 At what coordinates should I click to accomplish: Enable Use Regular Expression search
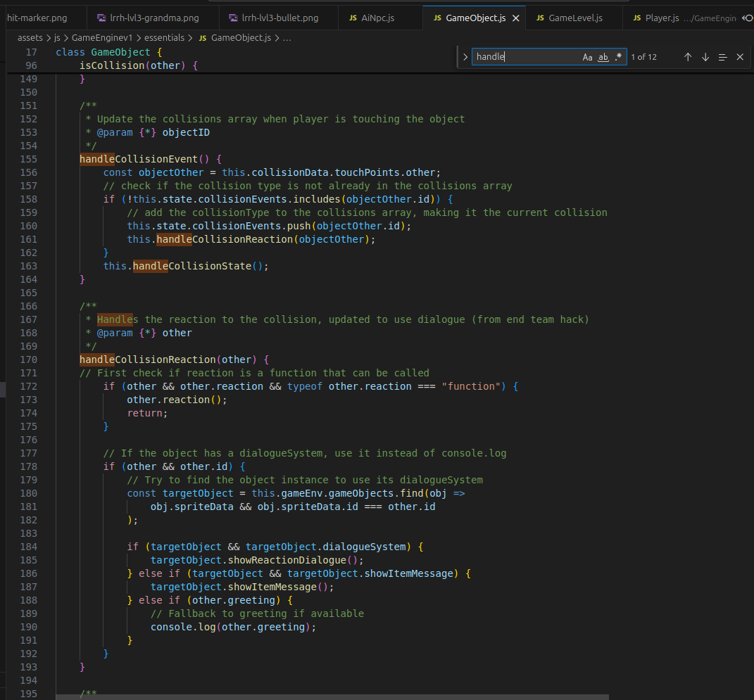pyautogui.click(x=618, y=57)
